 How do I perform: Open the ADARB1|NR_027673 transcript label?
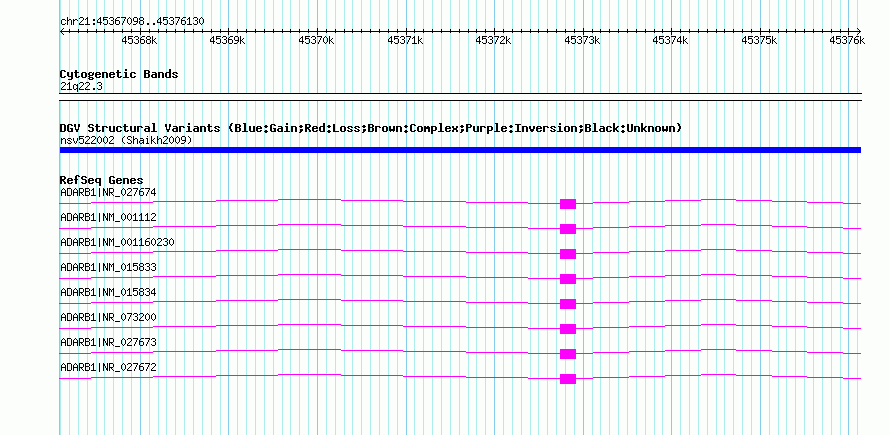point(108,342)
